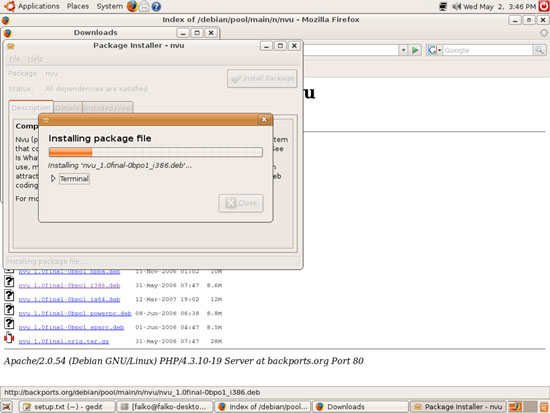Click the progress dialog title bar menu icon
The image size is (550, 413).
click(46, 120)
